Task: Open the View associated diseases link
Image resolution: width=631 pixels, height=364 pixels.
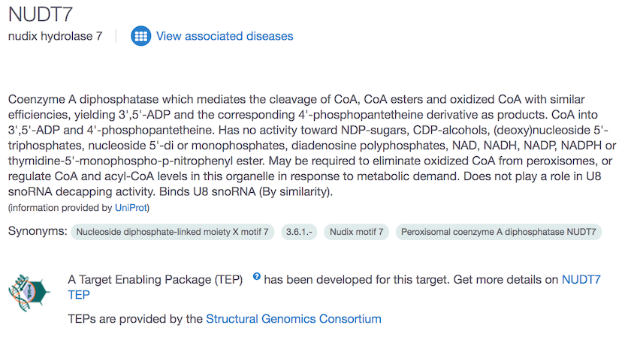Action: point(225,36)
